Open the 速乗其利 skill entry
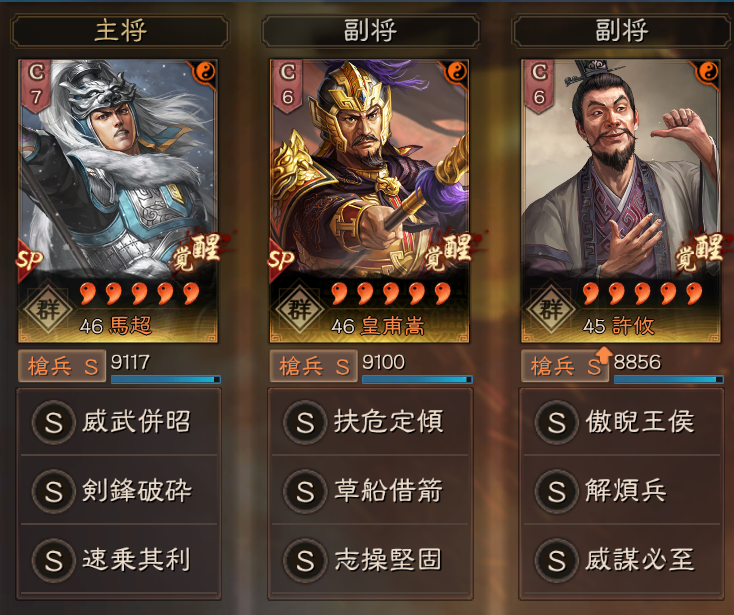734x615 pixels. click(119, 560)
